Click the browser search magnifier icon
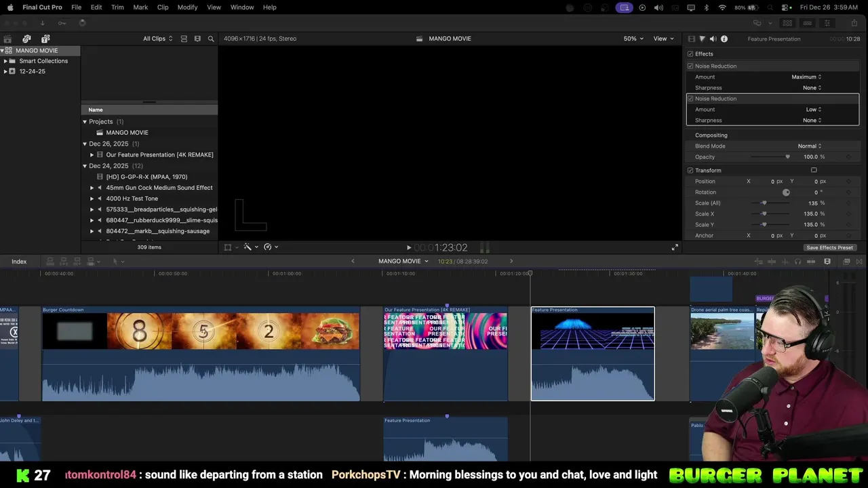Viewport: 868px width, 488px height. [x=211, y=39]
